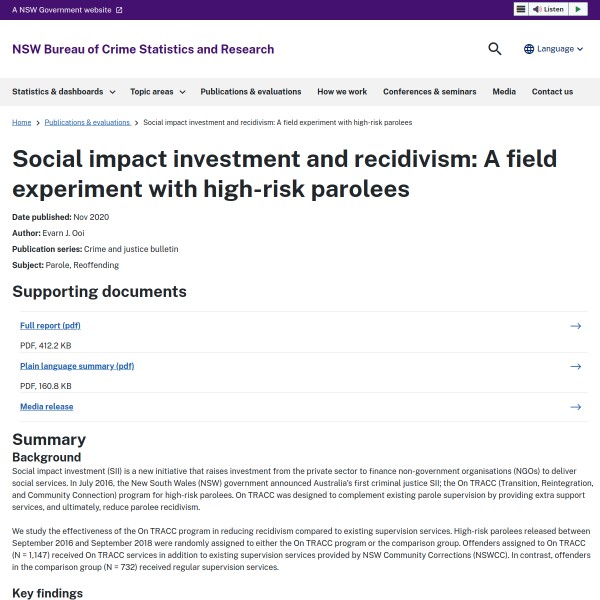Click the Listen speaker button

click(550, 9)
